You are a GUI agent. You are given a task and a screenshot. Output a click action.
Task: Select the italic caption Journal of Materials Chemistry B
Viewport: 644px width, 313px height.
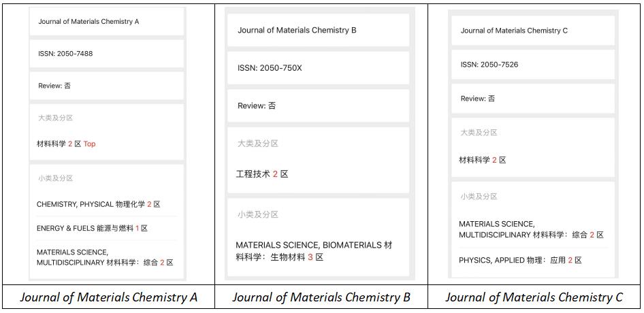[321, 297]
